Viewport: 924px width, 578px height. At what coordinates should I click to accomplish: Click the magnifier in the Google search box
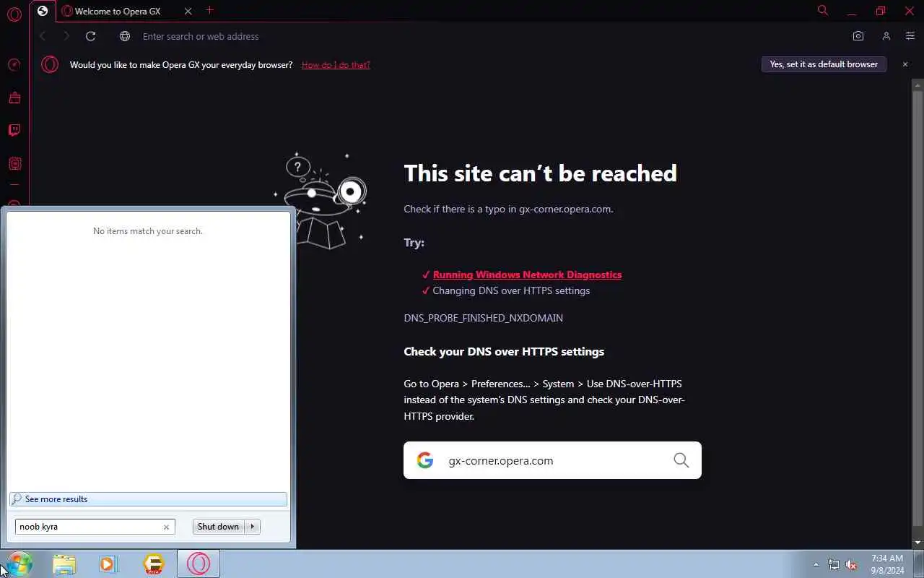click(681, 460)
